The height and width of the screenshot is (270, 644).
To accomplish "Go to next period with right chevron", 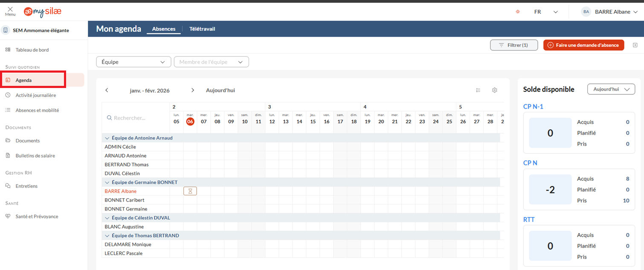I will (193, 90).
